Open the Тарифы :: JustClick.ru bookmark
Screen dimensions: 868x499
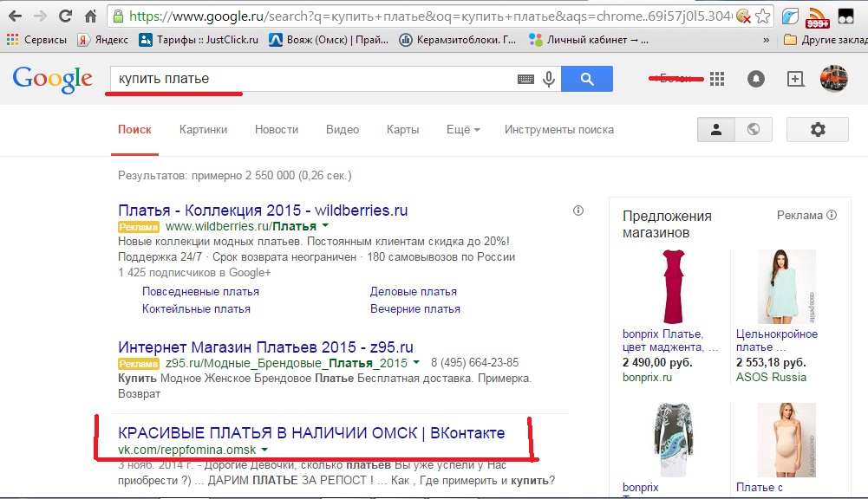(199, 40)
